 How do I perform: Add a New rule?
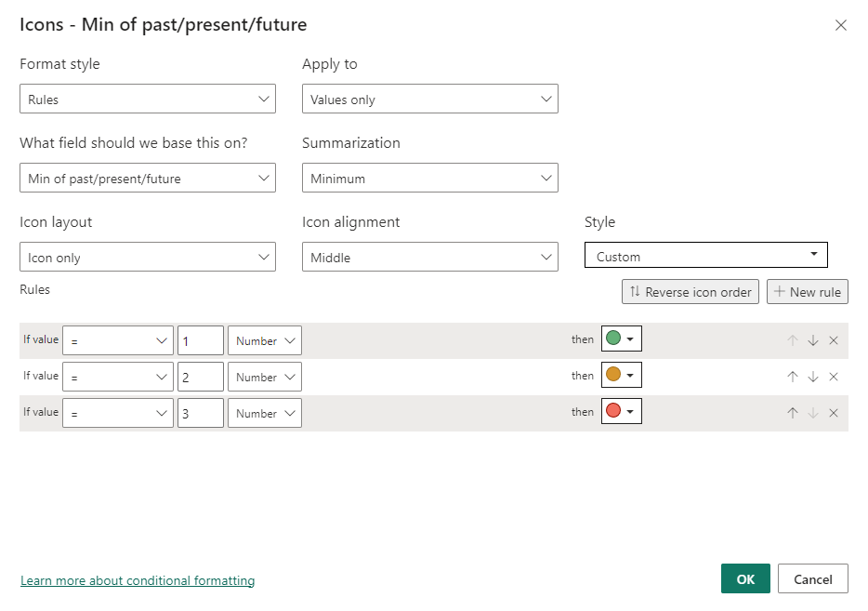807,292
